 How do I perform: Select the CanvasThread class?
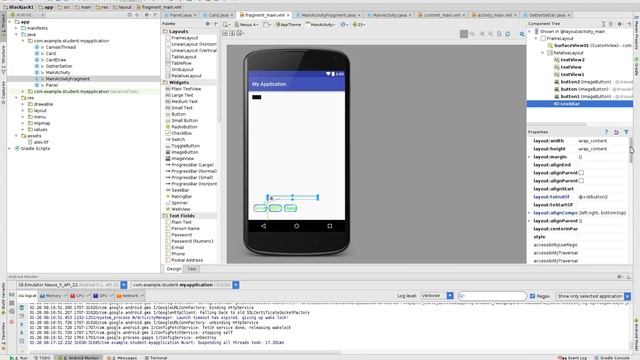60,47
